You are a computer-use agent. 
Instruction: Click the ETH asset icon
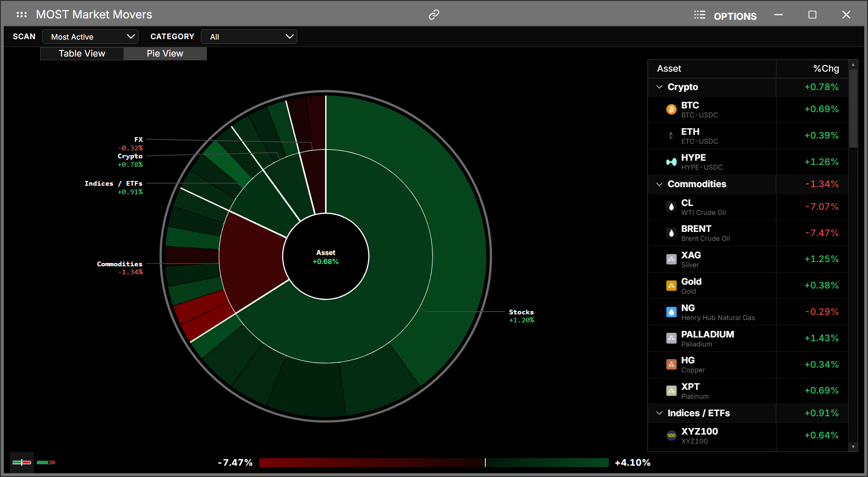tap(671, 136)
